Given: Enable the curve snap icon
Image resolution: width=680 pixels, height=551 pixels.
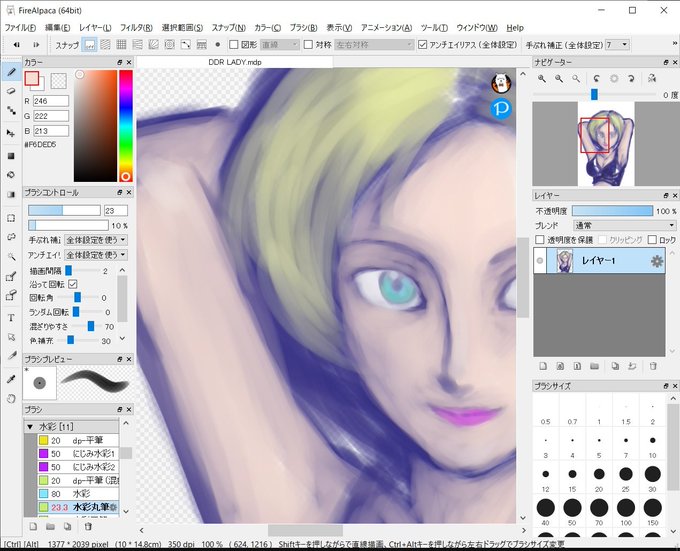Looking at the screenshot, I should [x=186, y=45].
